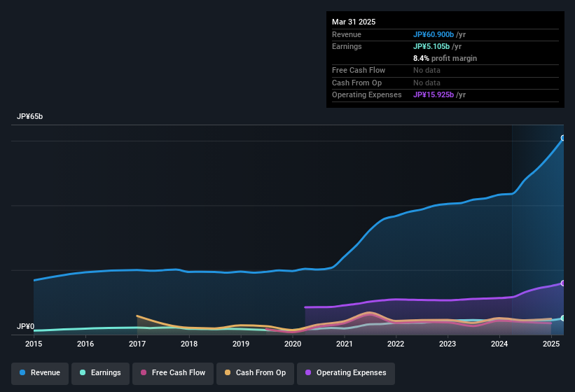Screen dimensions: 575x392
Task: Select the 2025 x-axis label
Action: coord(551,344)
